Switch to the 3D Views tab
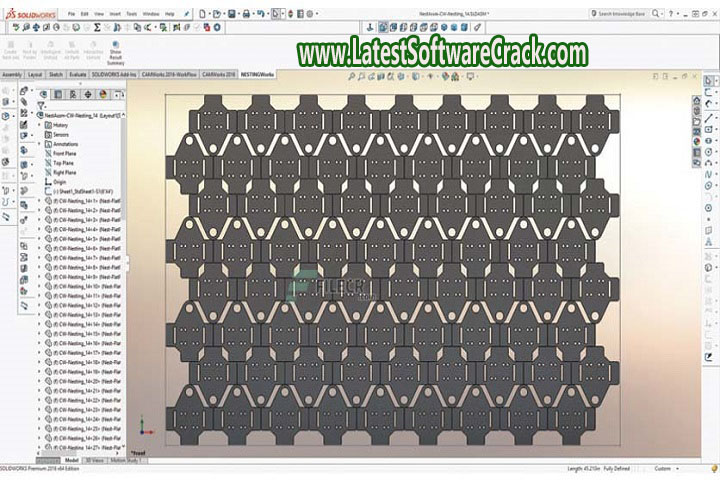 click(94, 460)
